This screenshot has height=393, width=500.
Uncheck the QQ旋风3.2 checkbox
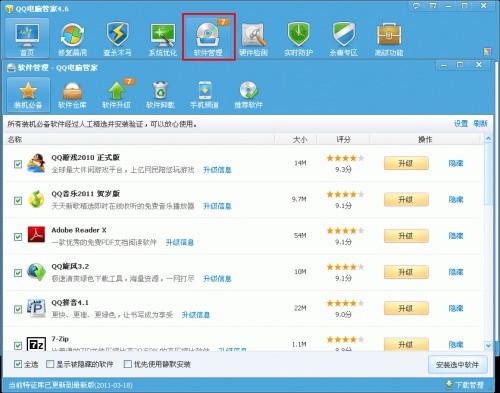coord(18,273)
